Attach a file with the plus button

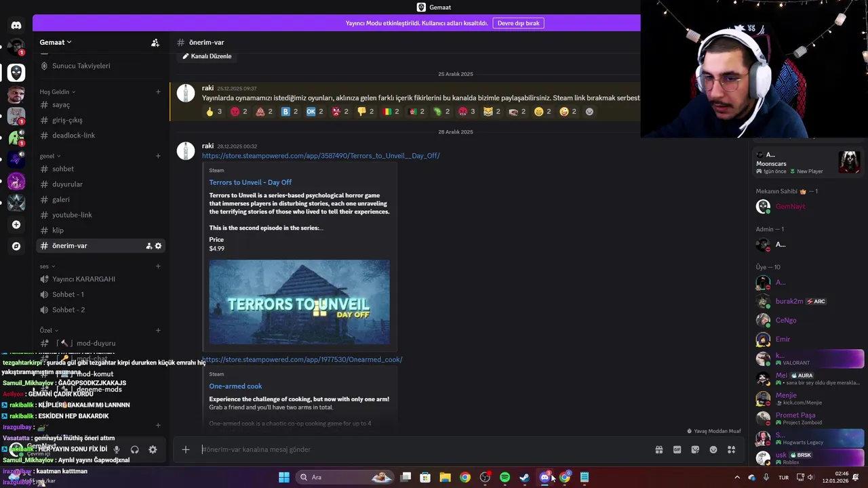185,449
